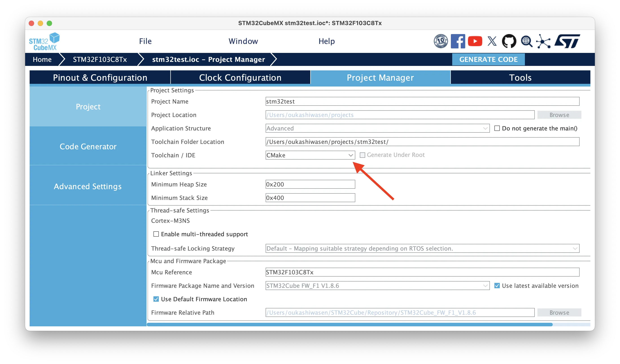Open the 10th anniversary badge icon
The width and height of the screenshot is (620, 364).
(441, 41)
